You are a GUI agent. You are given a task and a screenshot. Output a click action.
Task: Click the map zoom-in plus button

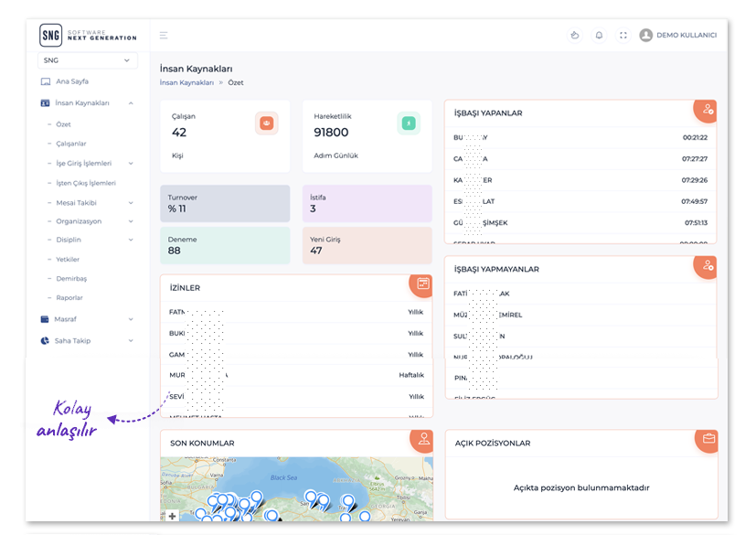(x=172, y=516)
